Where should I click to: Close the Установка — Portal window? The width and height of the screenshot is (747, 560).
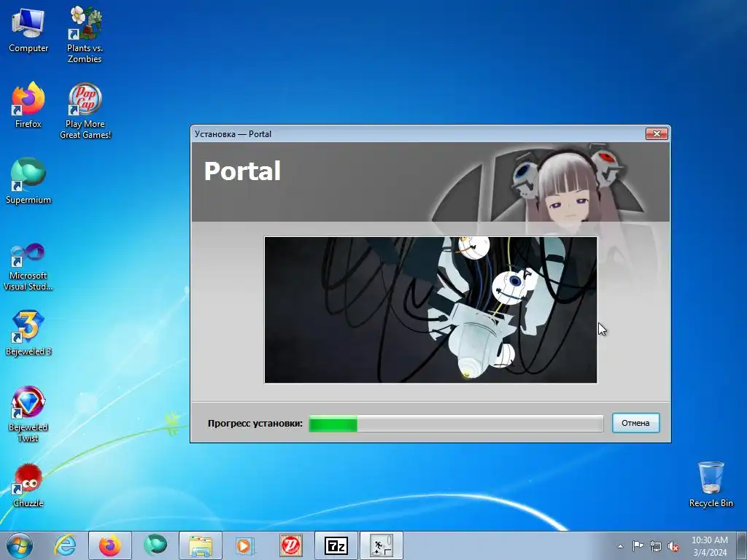click(x=657, y=134)
